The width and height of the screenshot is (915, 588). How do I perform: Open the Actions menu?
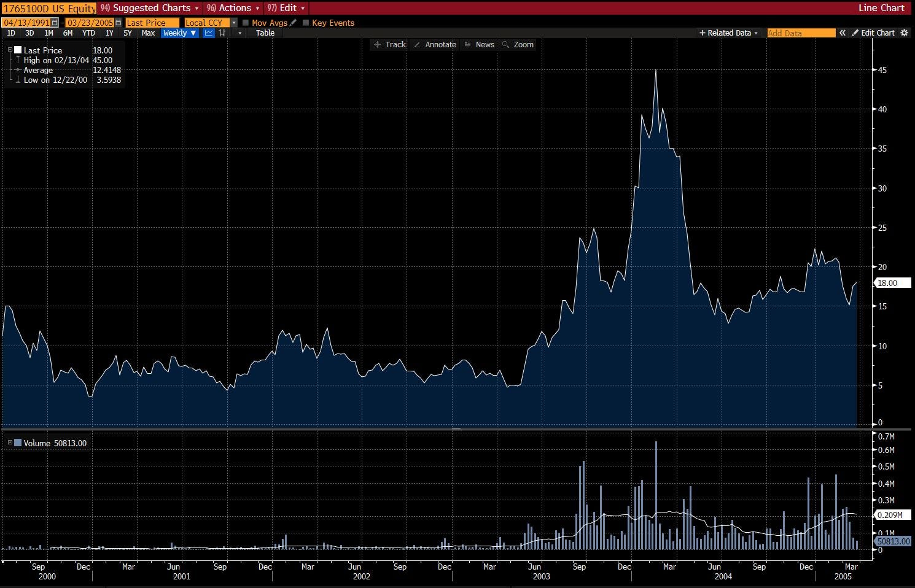coord(235,8)
